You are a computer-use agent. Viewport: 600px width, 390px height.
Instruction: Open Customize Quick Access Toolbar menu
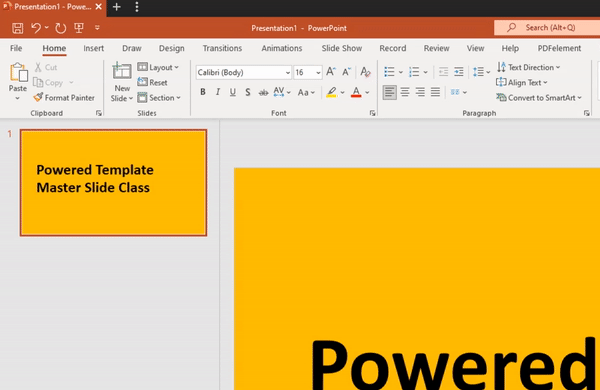pyautogui.click(x=97, y=28)
